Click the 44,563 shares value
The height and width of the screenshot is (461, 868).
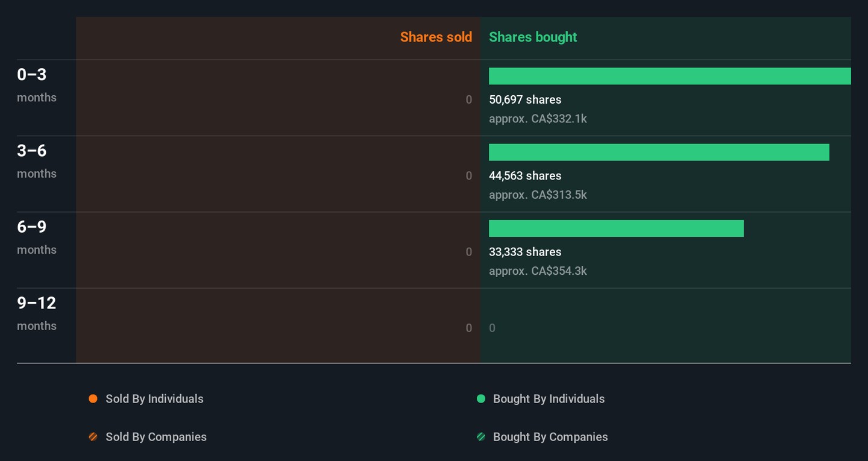(x=525, y=176)
